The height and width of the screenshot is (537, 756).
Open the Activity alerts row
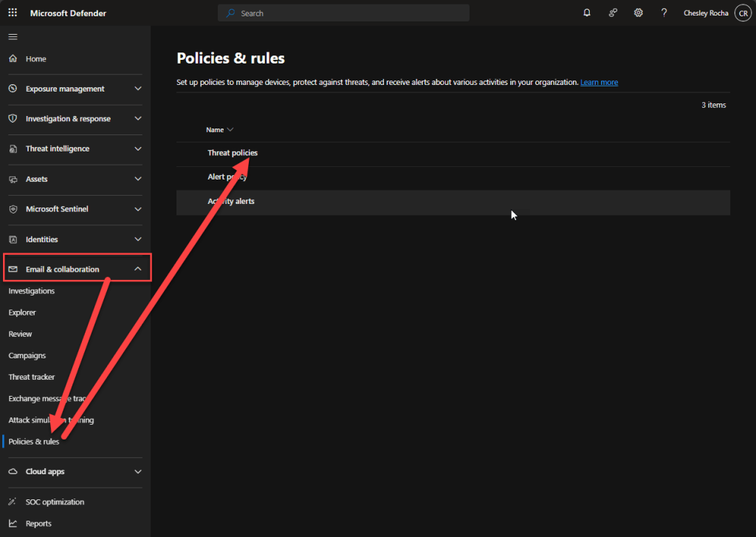[231, 202]
